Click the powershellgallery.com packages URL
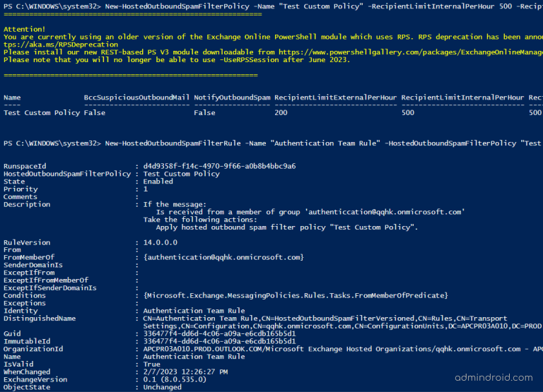The height and width of the screenshot is (392, 543). [411, 52]
